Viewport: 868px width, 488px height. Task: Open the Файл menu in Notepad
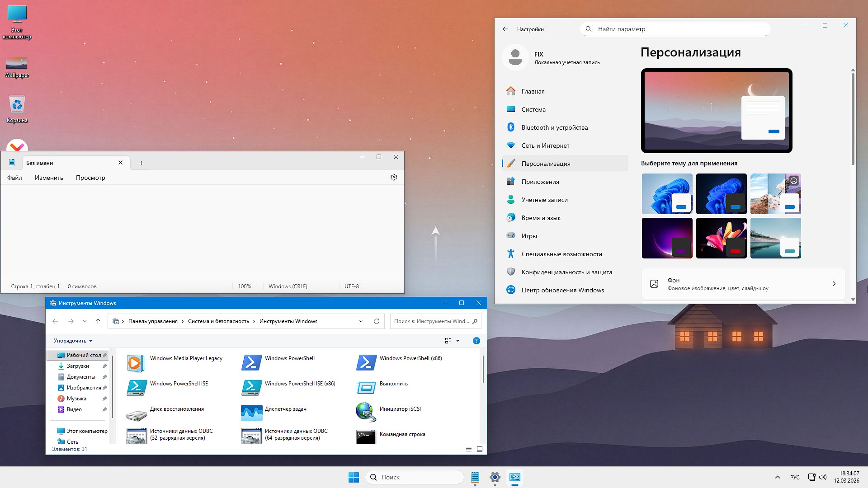click(14, 178)
